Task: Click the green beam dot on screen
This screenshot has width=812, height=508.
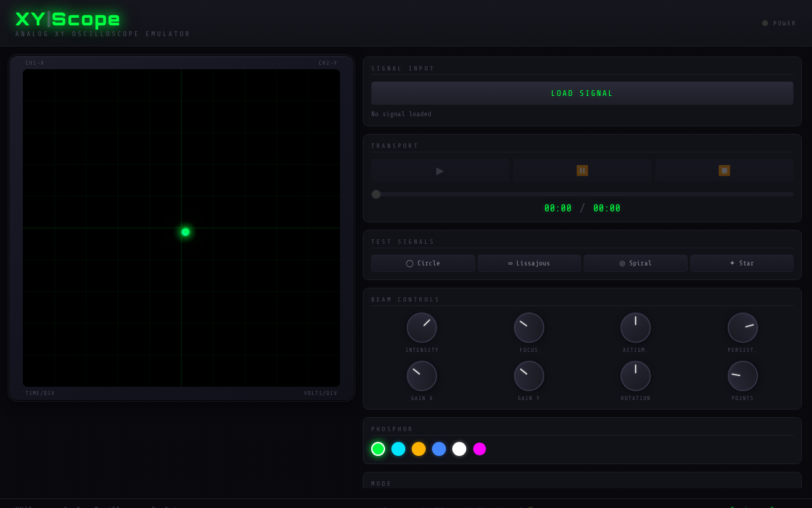Action: tap(185, 232)
